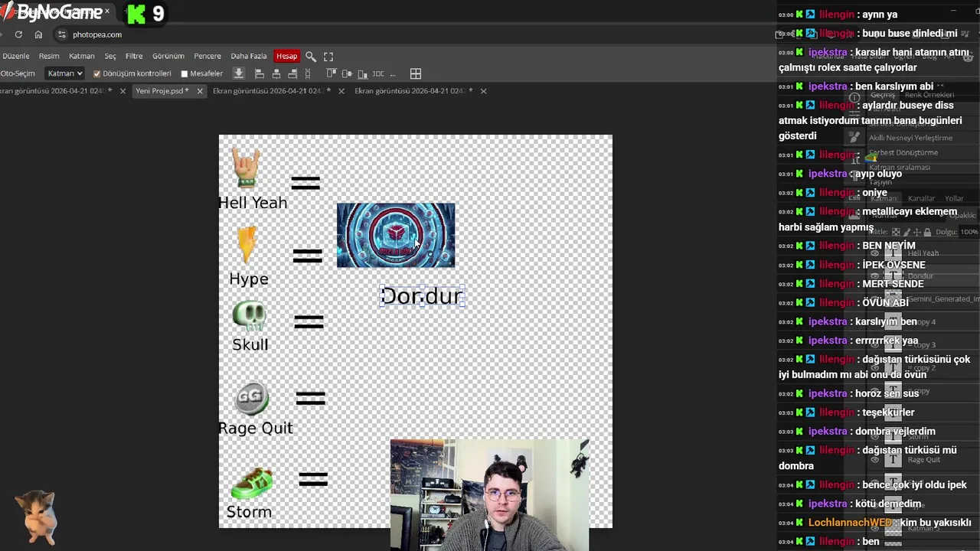Toggle Dönüşüm kontrolleri checkbox
This screenshot has width=980, height=551.
point(96,73)
